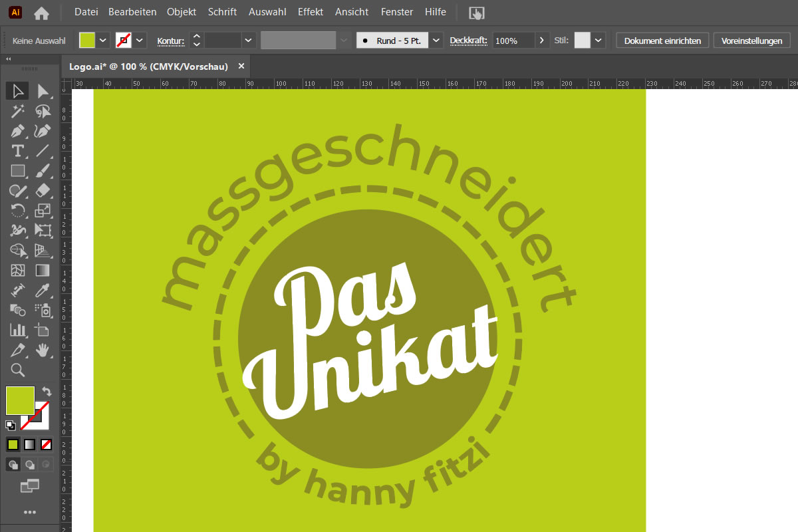Image resolution: width=798 pixels, height=532 pixels.
Task: Select the Direct Selection tool
Action: (x=43, y=91)
